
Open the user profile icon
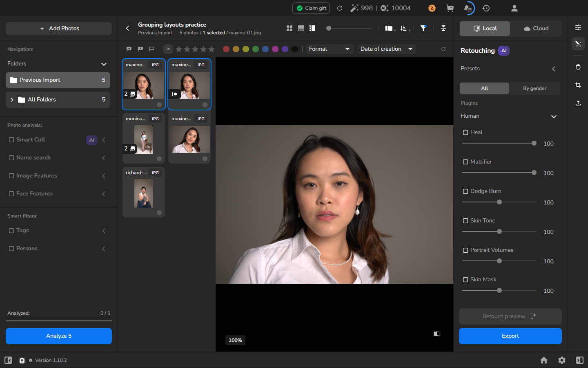tap(514, 8)
